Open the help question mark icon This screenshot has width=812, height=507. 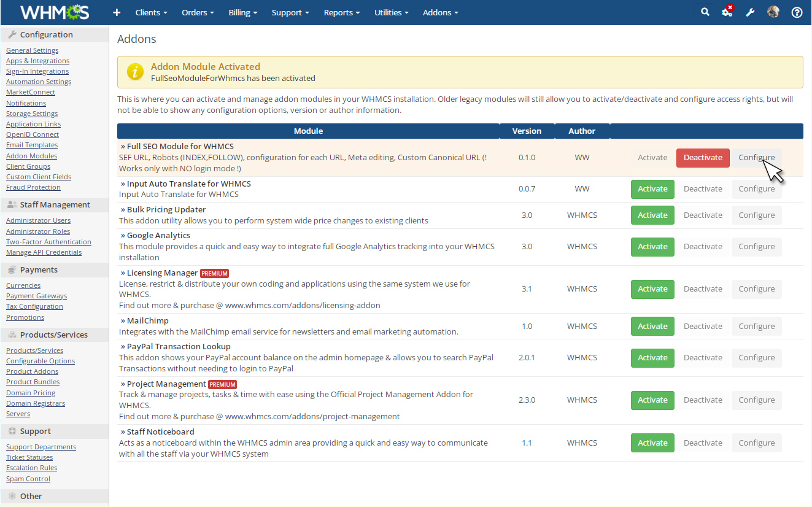pyautogui.click(x=797, y=12)
